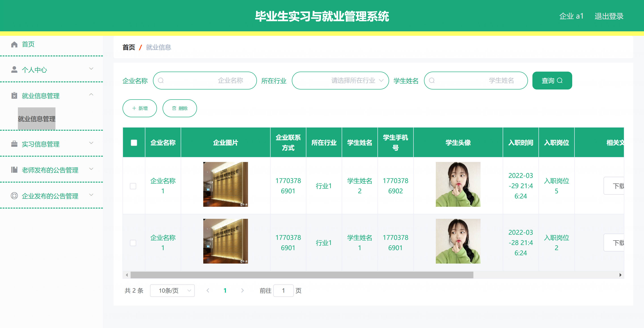644x328 pixels.
Task: Click the home icon in sidebar
Action: 14,44
